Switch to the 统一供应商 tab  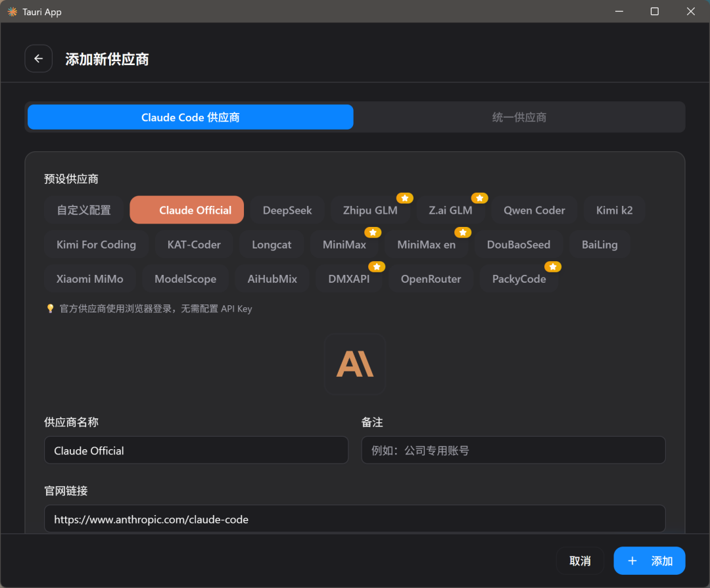tap(519, 116)
